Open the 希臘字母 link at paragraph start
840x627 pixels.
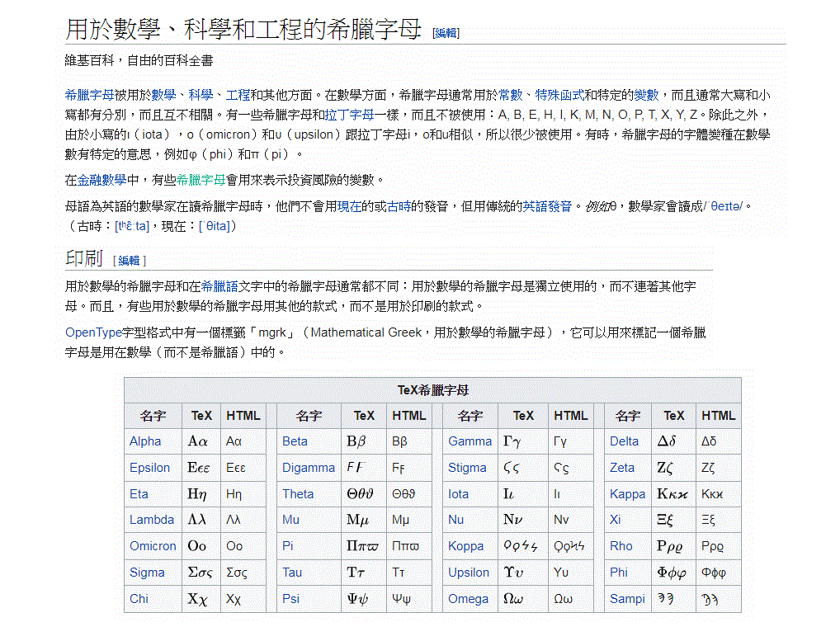coord(89,95)
